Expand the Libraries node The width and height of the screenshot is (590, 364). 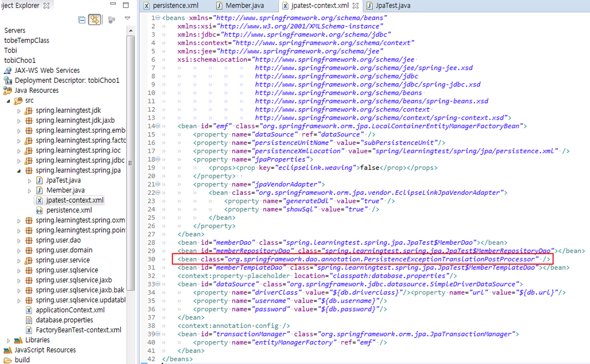9,340
